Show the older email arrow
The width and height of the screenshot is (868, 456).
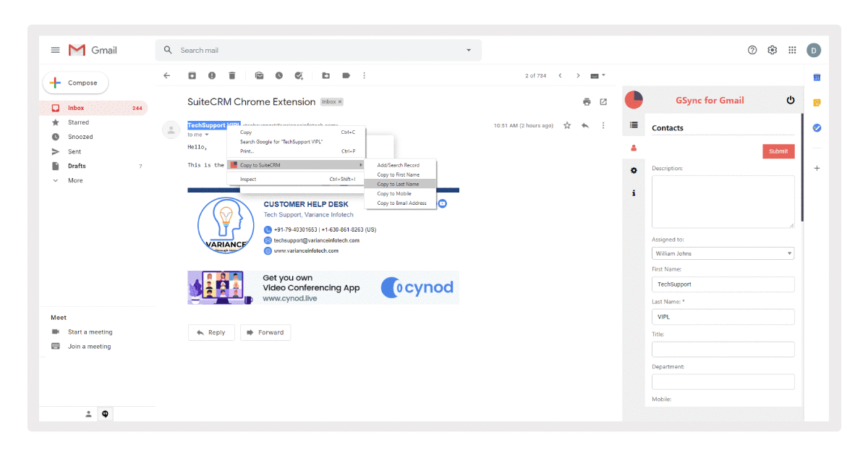578,75
